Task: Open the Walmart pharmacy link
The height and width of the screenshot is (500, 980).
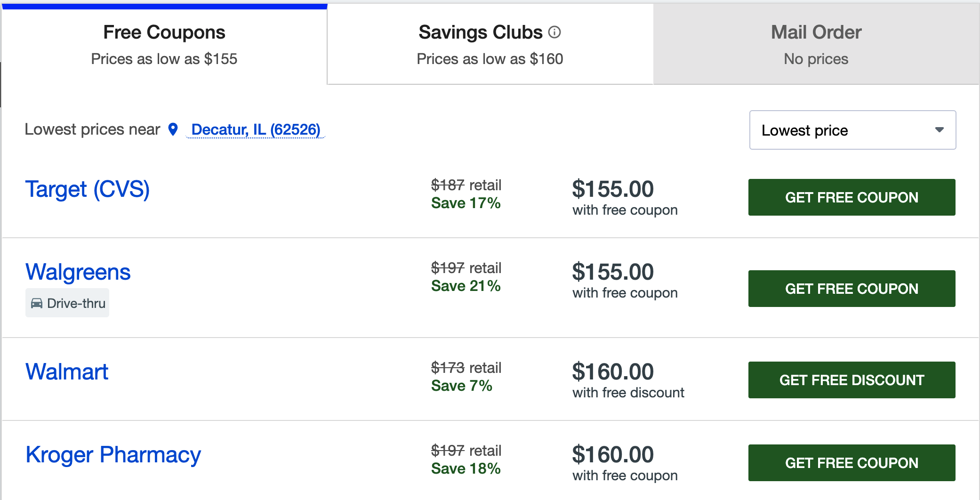Action: 67,372
